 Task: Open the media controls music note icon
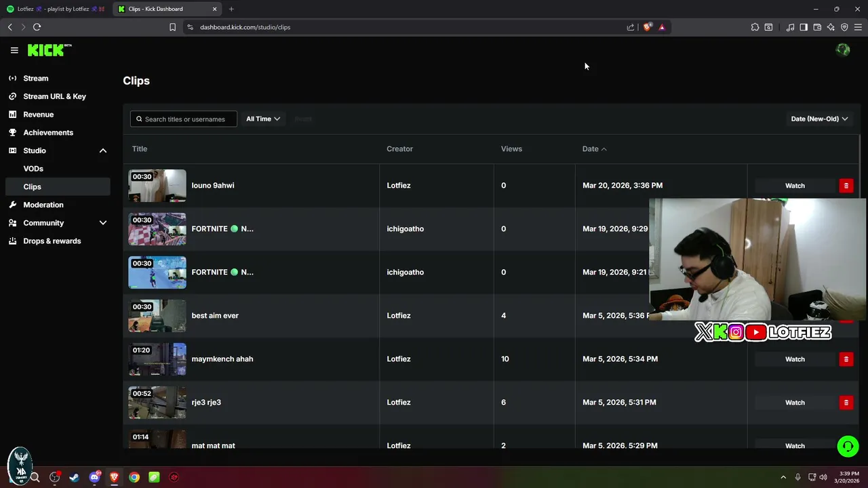pyautogui.click(x=790, y=27)
